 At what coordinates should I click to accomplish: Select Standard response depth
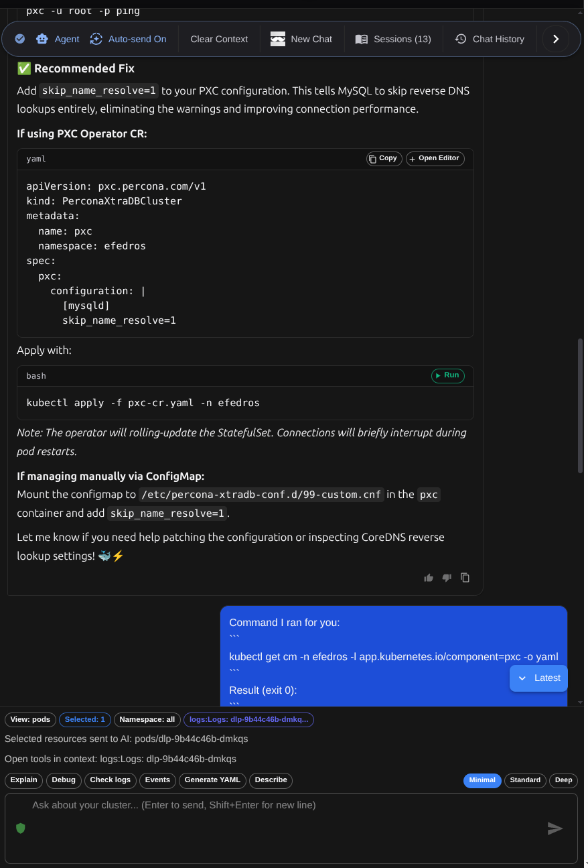(x=525, y=780)
